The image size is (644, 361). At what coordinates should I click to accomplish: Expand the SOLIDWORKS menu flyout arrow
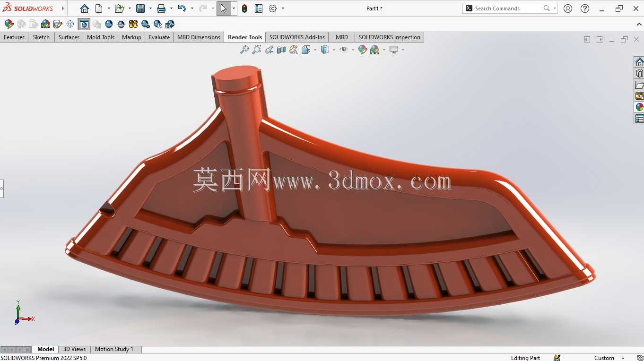click(x=63, y=9)
